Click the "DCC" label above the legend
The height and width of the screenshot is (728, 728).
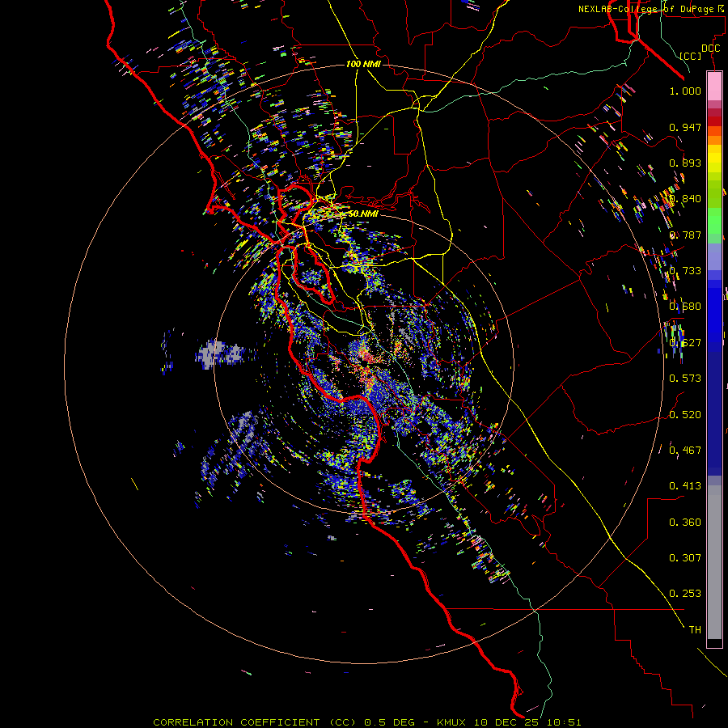tap(711, 49)
